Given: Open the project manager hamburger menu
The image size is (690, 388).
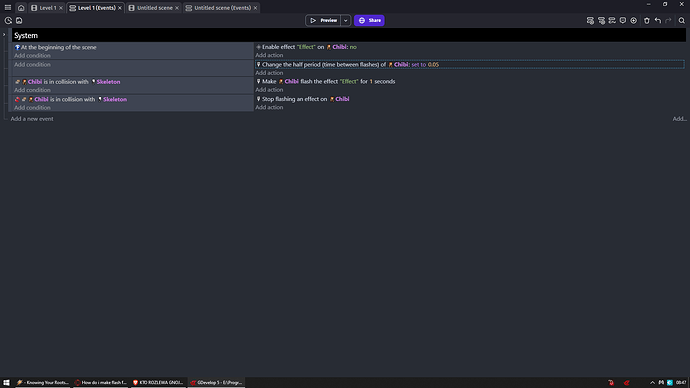Looking at the screenshot, I should (x=7, y=7).
